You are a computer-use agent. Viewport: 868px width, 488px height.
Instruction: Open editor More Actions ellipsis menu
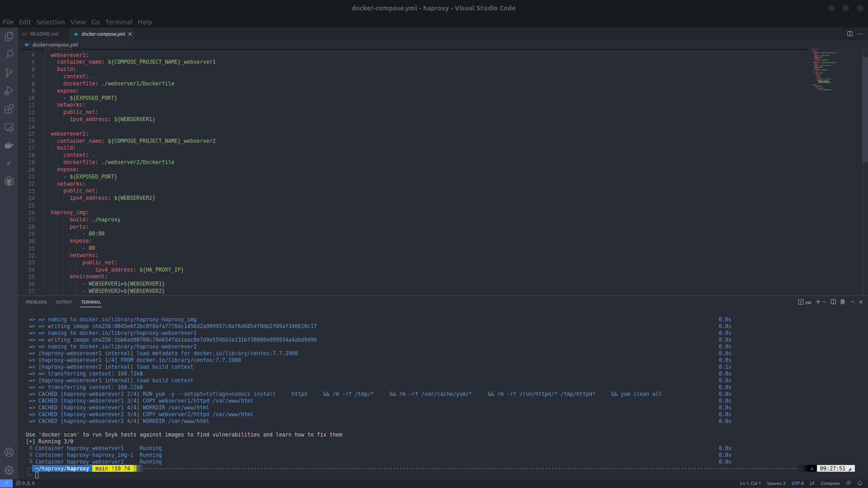click(859, 34)
